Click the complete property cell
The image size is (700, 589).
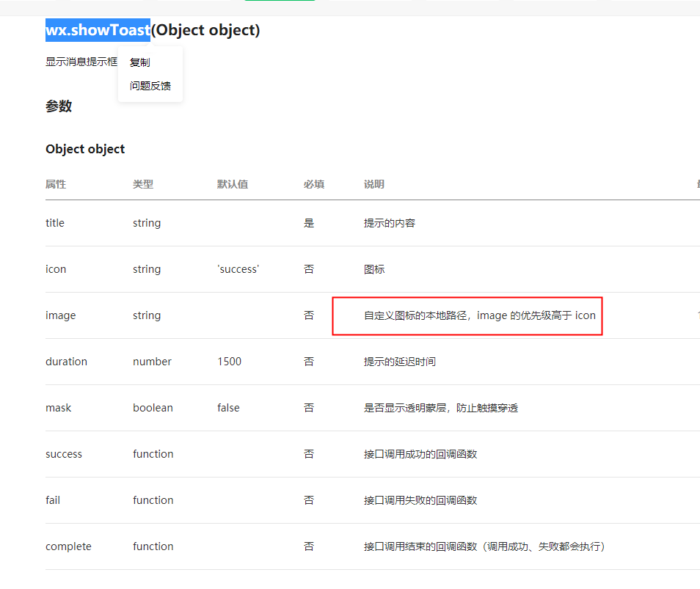68,546
